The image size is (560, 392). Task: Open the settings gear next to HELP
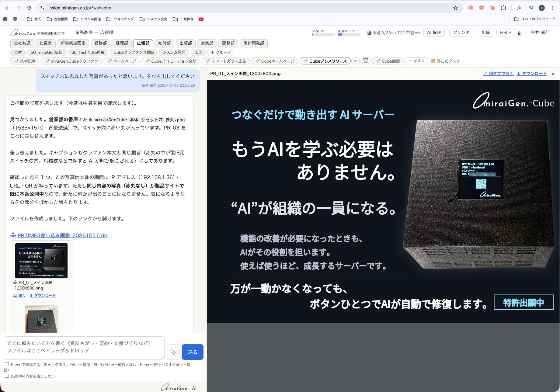(x=519, y=33)
